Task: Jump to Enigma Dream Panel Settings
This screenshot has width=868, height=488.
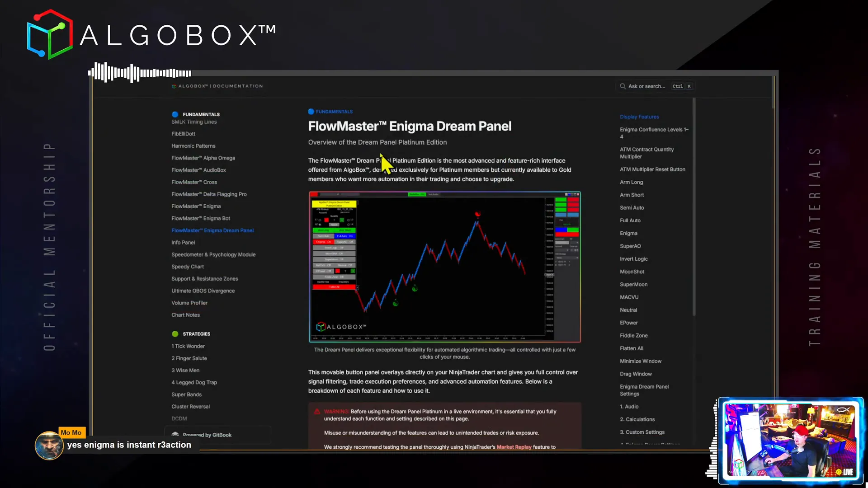Action: [644, 390]
